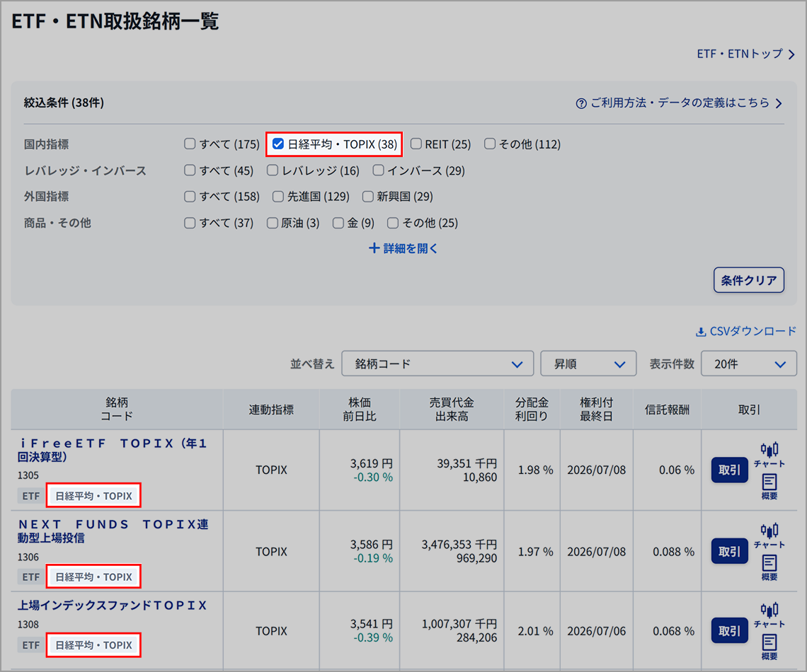
Task: Expand 詳細を開く for more filter options
Action: pyautogui.click(x=403, y=248)
